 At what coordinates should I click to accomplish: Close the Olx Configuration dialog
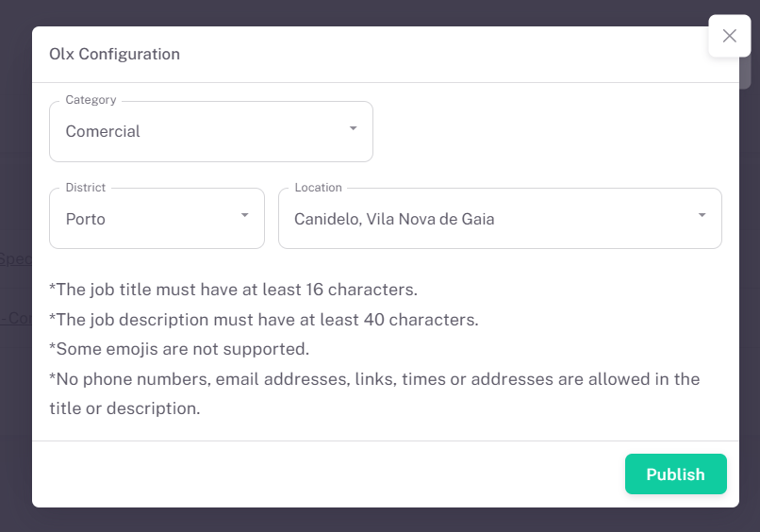[x=729, y=36]
